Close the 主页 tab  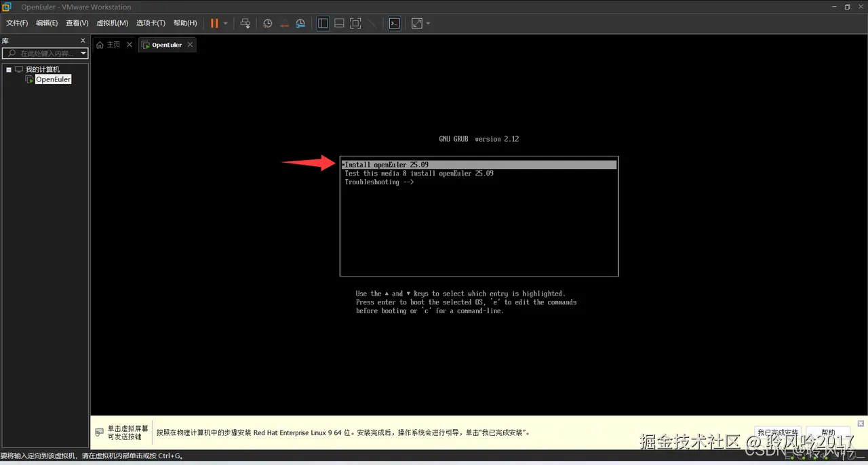[130, 45]
